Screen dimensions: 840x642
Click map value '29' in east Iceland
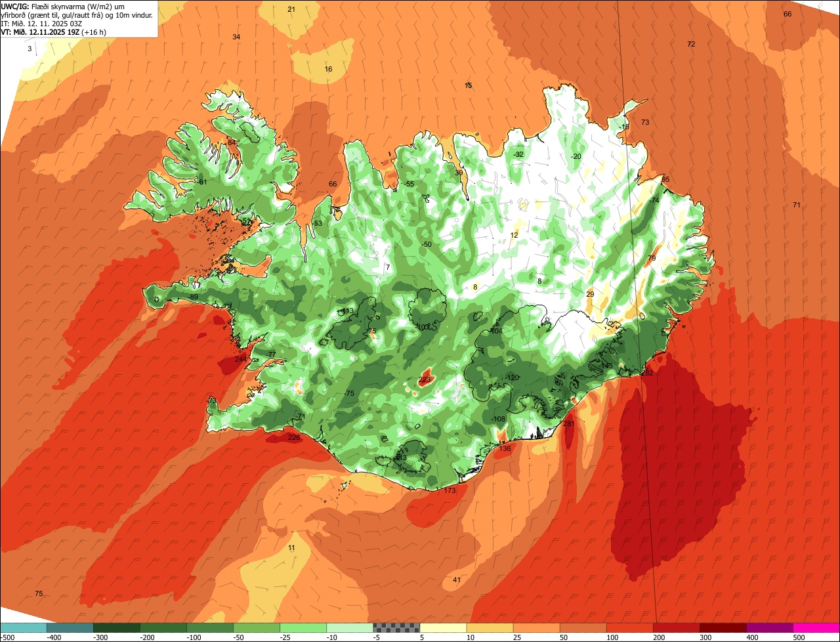tap(590, 294)
